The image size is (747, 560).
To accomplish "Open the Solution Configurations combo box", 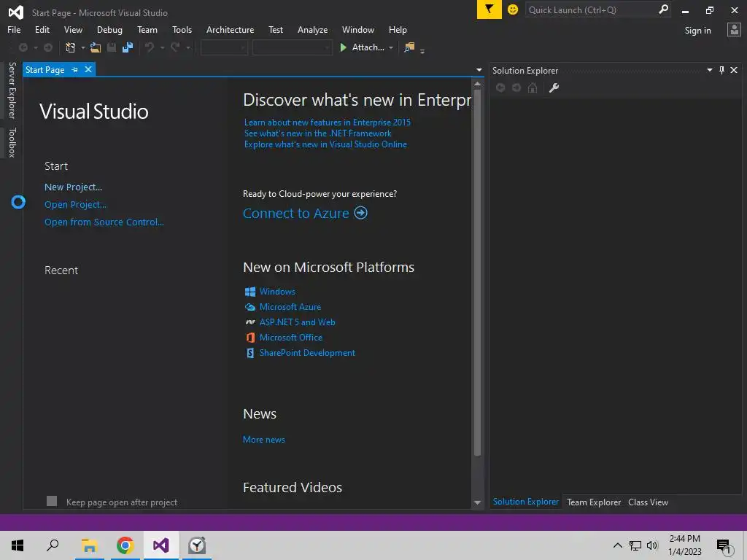I will coord(224,47).
